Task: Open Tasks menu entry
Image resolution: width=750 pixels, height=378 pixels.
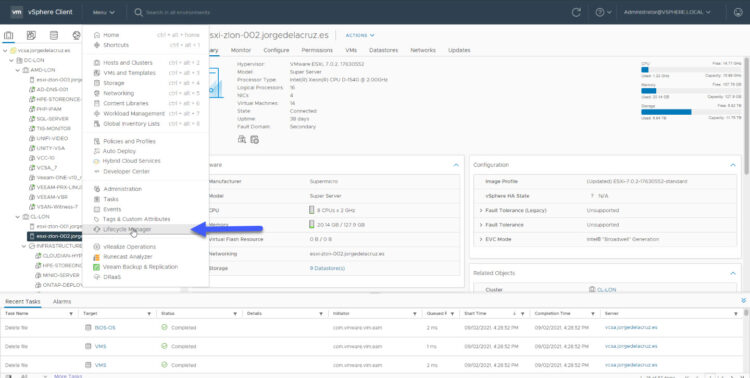Action: [x=110, y=199]
